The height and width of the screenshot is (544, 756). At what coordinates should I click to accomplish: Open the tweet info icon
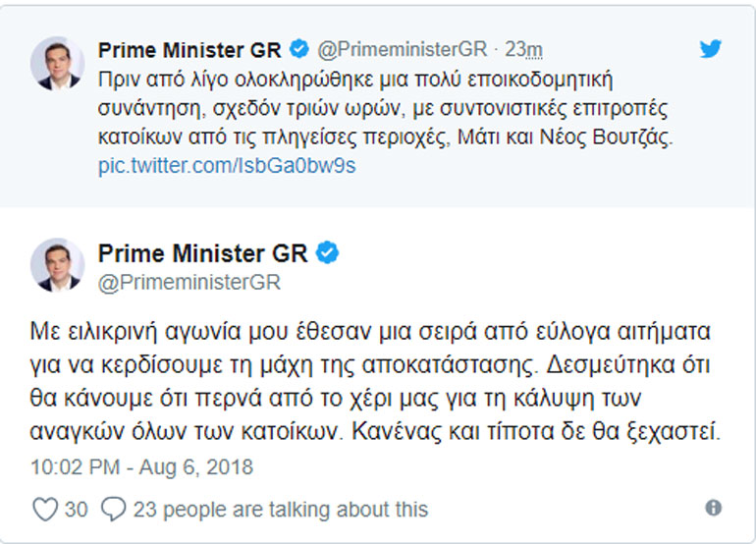714,508
